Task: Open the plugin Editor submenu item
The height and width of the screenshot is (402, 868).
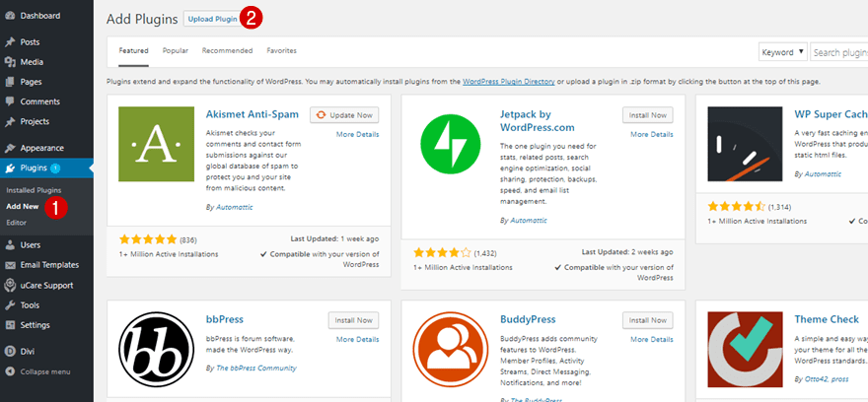Action: tap(16, 223)
